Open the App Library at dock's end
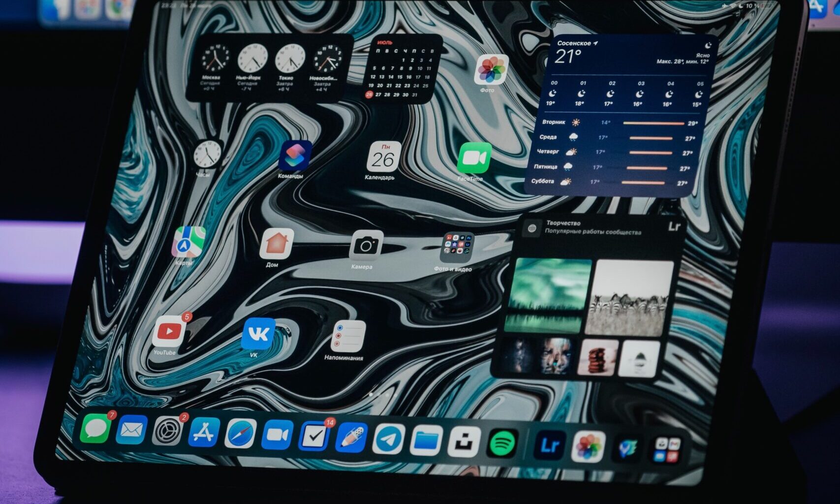840x504 pixels. [667, 451]
